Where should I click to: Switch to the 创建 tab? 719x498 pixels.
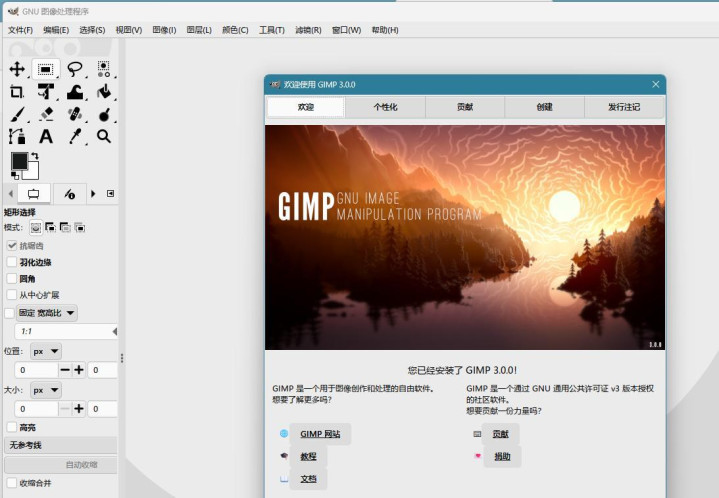pos(544,107)
